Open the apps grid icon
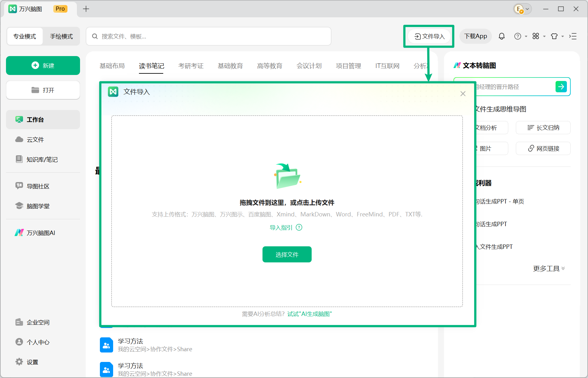 click(536, 36)
